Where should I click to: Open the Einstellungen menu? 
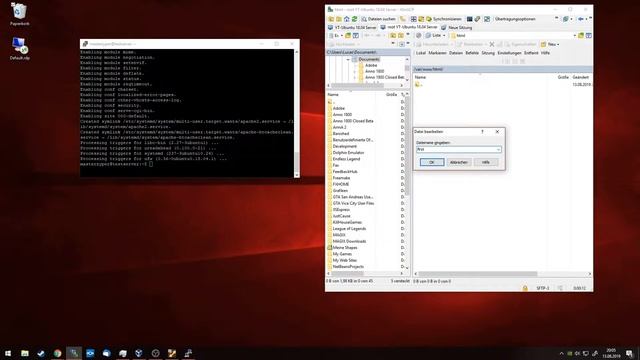(509, 53)
